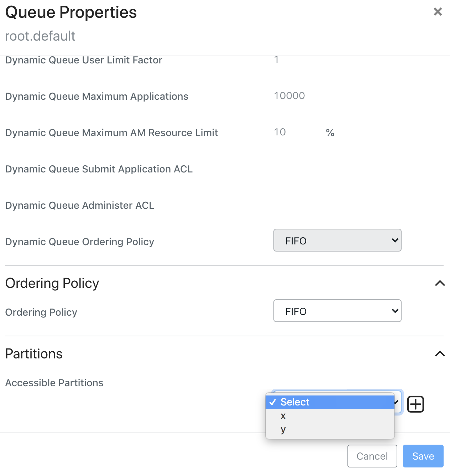Open the Dynamic Queue Ordering Policy dropdown
The width and height of the screenshot is (450, 476).
337,240
